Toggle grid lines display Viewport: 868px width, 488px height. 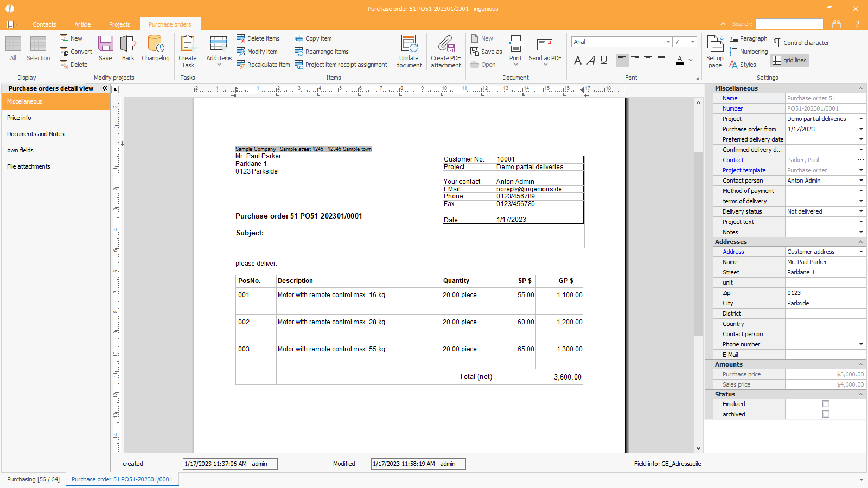790,60
